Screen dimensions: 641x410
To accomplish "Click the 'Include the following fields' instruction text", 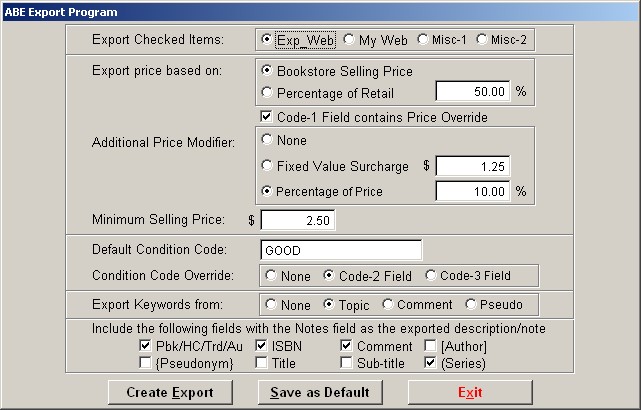I will click(318, 329).
